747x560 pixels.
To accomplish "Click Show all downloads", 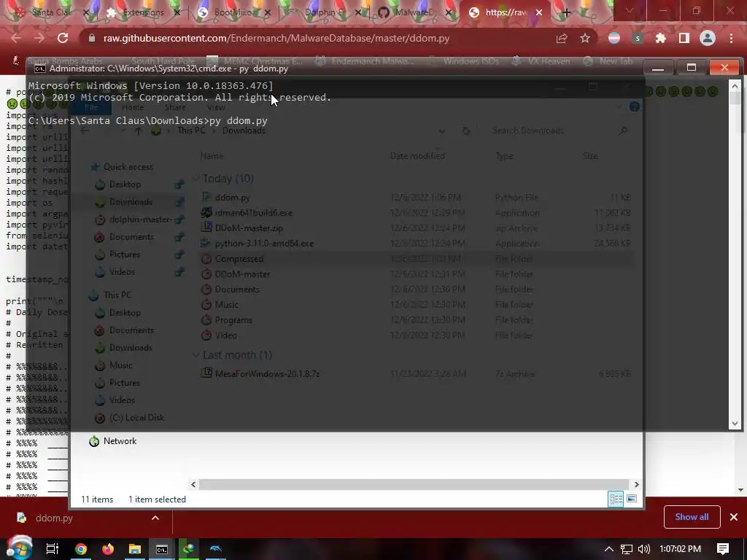I will point(692,517).
